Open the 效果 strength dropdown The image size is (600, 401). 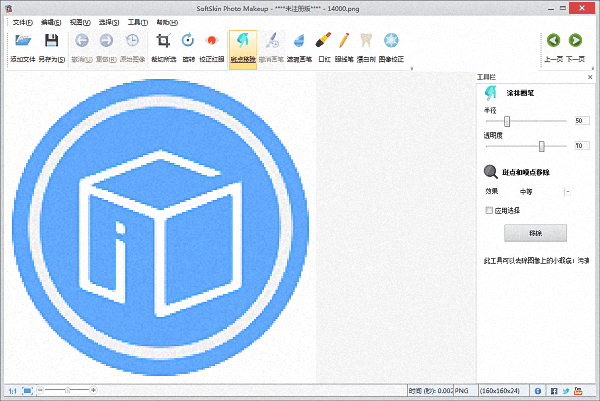tap(565, 190)
